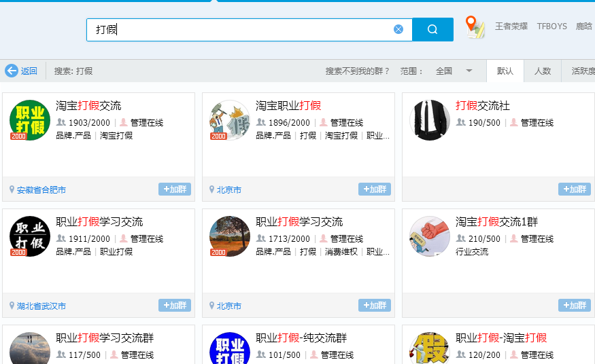Click the 鹿晗 hot search link
595x364 pixels.
pos(584,26)
